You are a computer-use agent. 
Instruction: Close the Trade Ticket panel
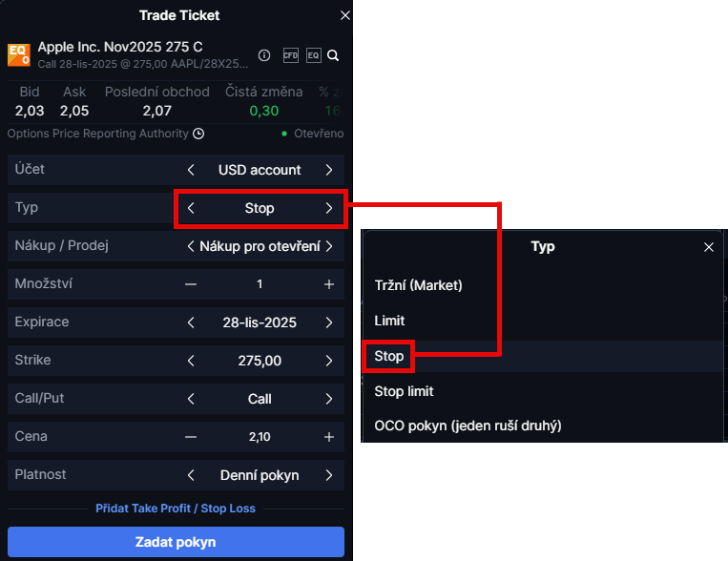pyautogui.click(x=345, y=15)
